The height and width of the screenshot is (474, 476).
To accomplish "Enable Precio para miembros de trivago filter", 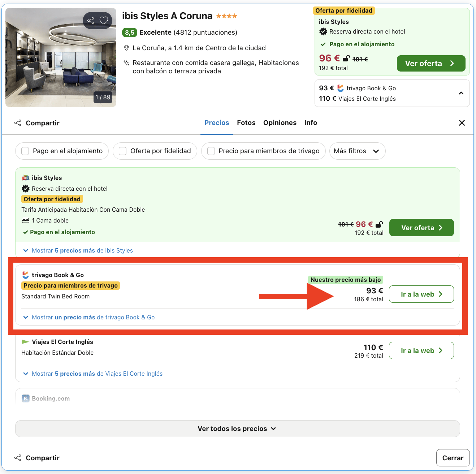I will (x=211, y=151).
